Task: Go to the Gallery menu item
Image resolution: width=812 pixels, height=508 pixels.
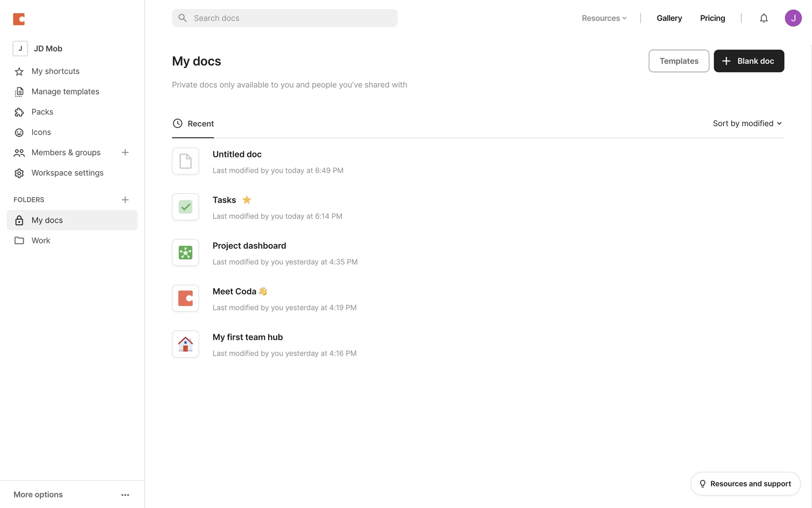Action: click(x=669, y=18)
